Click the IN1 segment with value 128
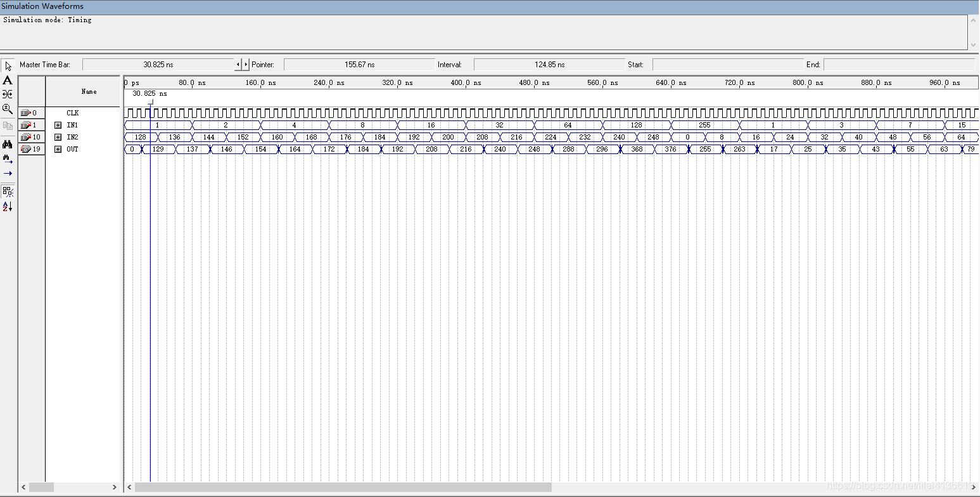980x497 pixels. coord(637,125)
